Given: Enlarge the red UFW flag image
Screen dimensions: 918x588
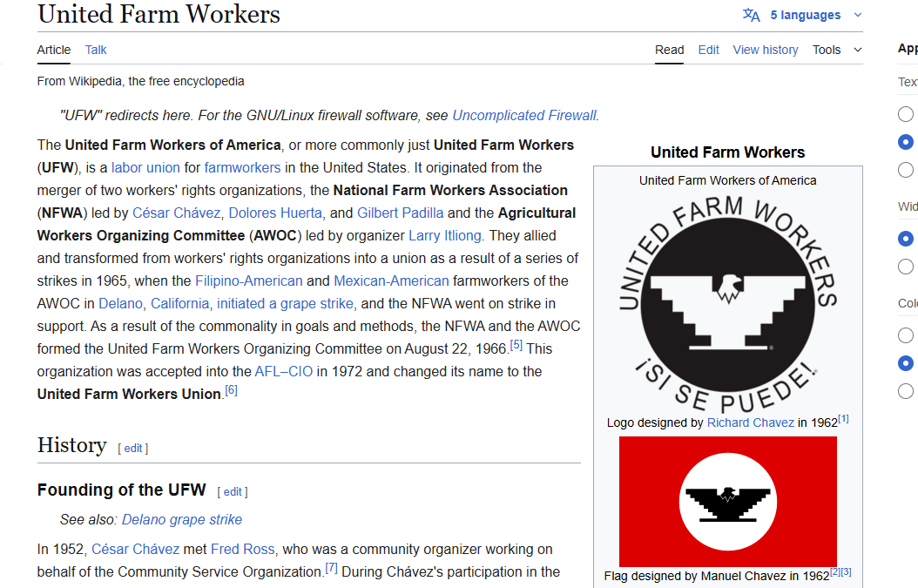Looking at the screenshot, I should (728, 501).
